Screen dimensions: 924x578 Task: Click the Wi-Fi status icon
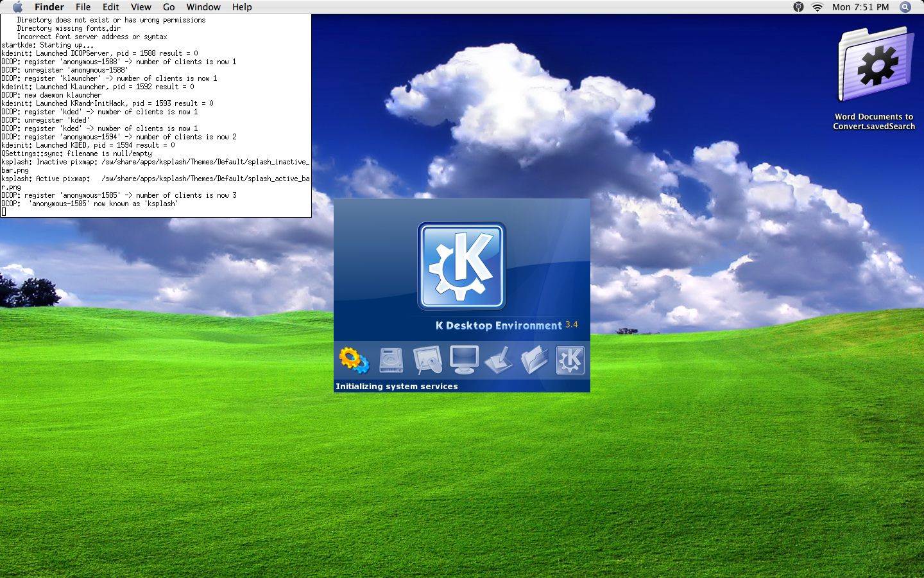click(x=817, y=7)
